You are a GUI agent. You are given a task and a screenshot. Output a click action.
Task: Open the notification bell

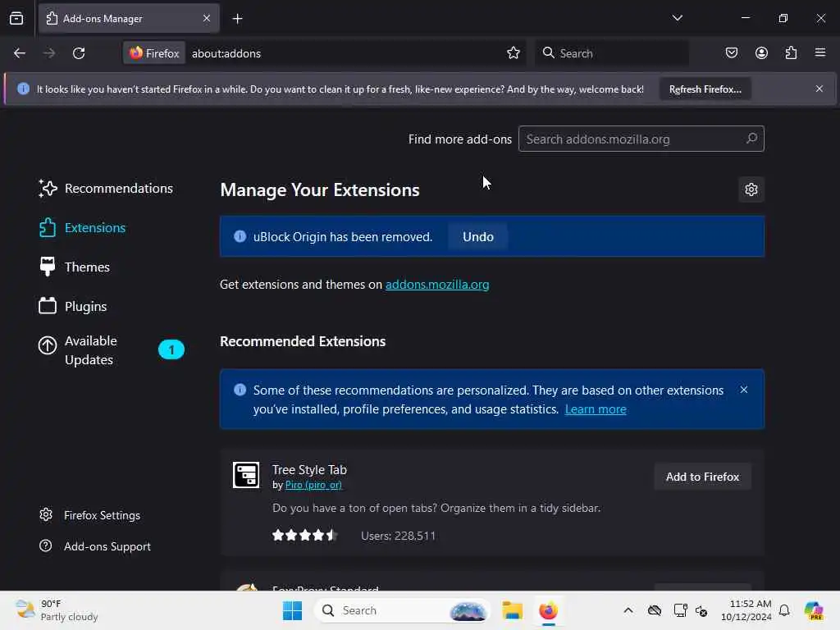click(784, 610)
